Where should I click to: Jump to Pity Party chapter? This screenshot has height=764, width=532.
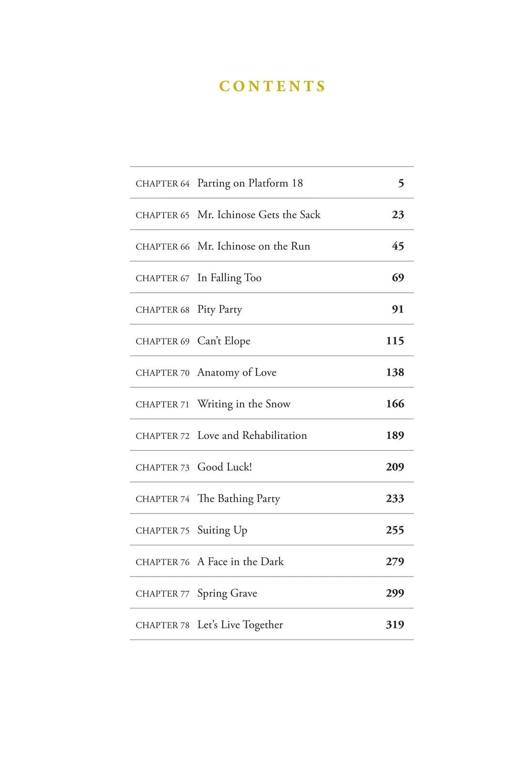tap(271, 309)
